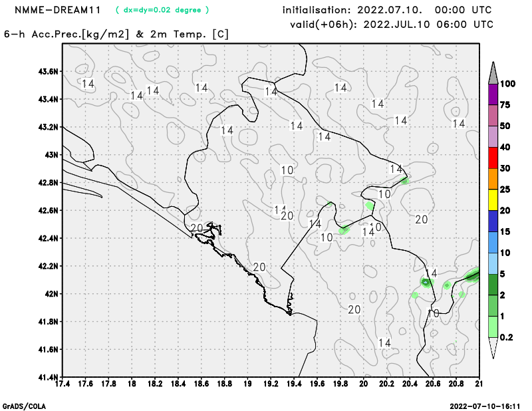The width and height of the screenshot is (532, 411).
Task: Click the 20.6 longitude axis label
Action: point(433,384)
